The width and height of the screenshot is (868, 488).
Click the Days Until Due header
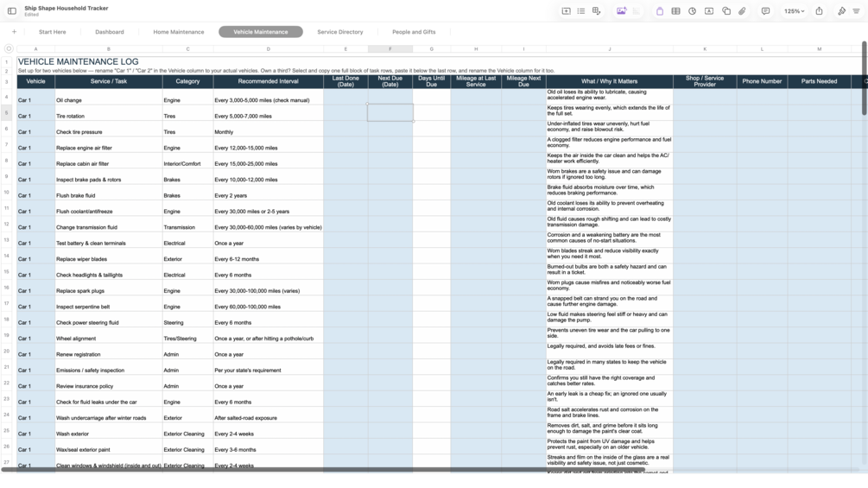(432, 81)
